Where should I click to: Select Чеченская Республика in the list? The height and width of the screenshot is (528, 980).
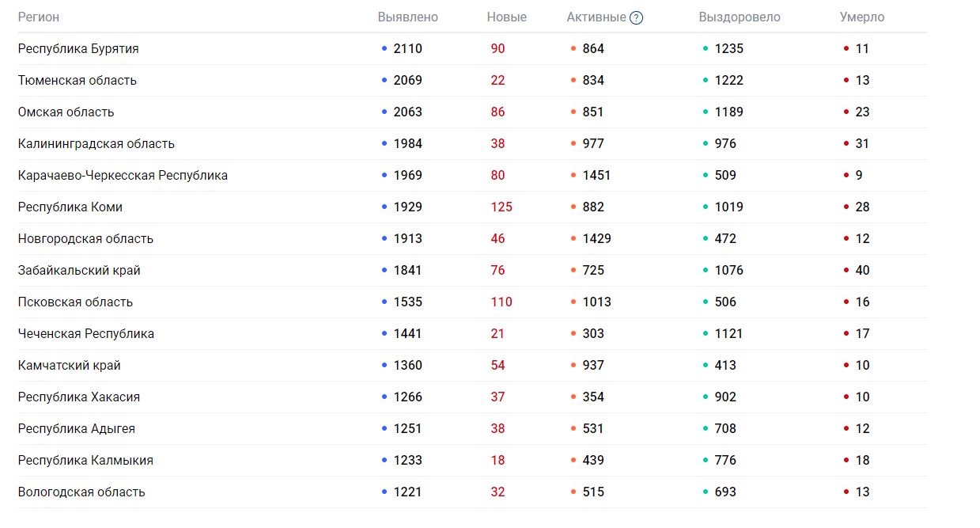86,334
